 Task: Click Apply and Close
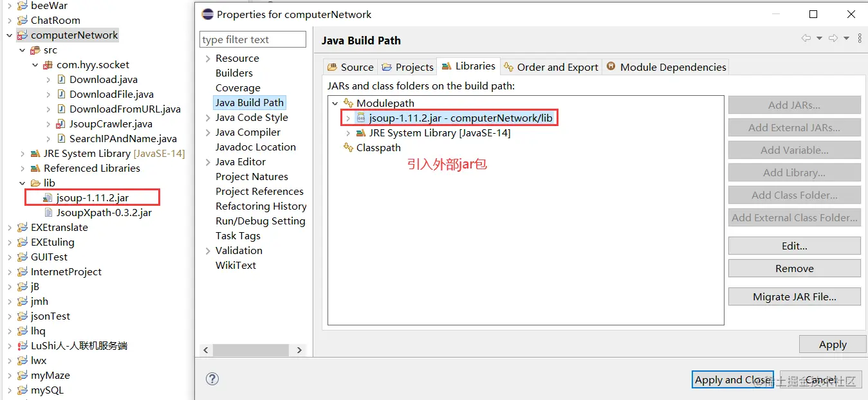tap(733, 380)
